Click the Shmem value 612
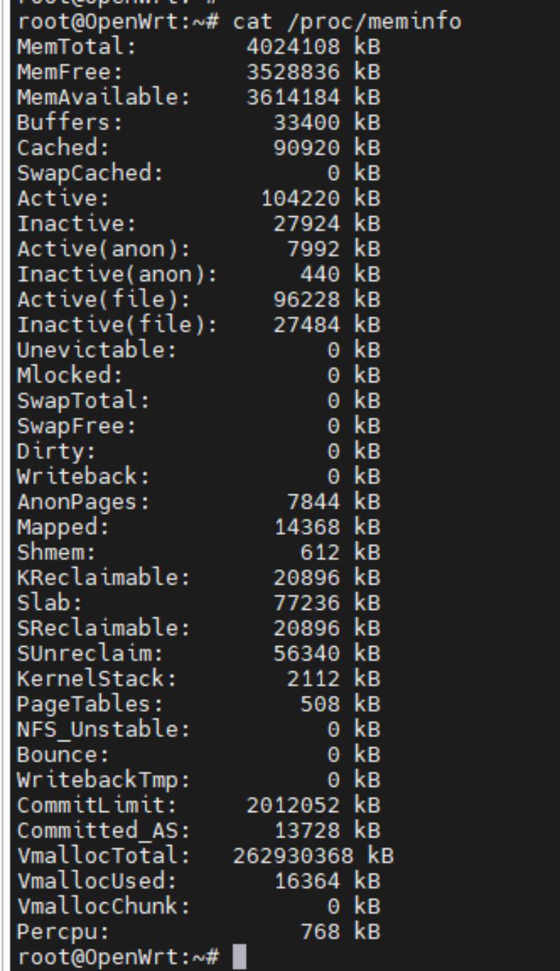The image size is (560, 971). click(320, 552)
